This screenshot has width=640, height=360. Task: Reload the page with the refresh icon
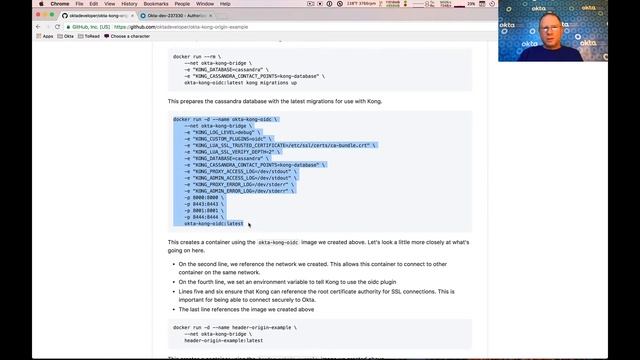click(58, 27)
